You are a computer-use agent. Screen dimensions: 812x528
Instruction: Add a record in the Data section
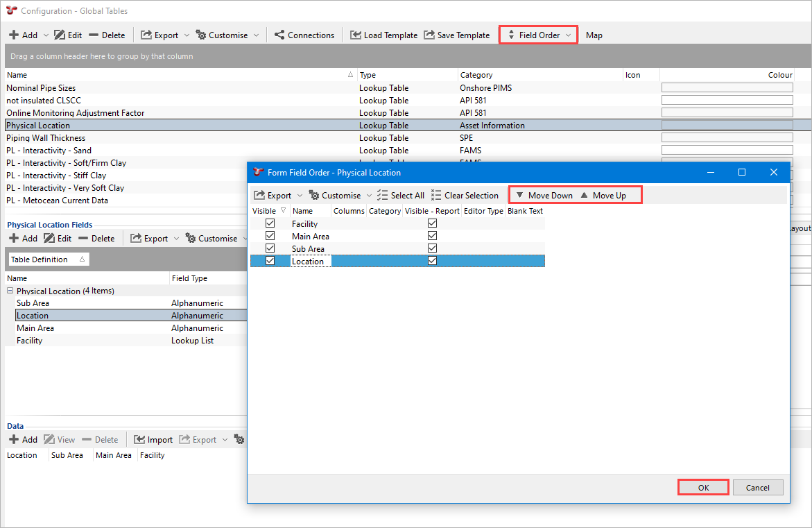click(14, 439)
